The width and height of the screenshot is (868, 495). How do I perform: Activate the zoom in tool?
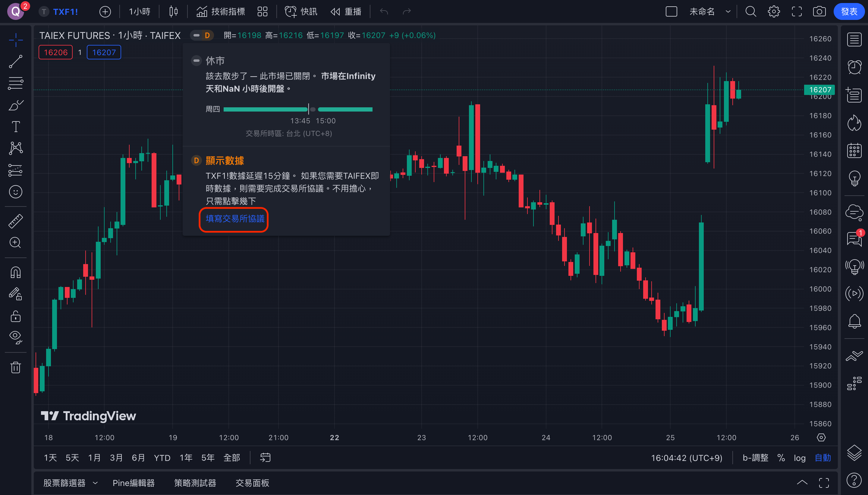point(16,243)
